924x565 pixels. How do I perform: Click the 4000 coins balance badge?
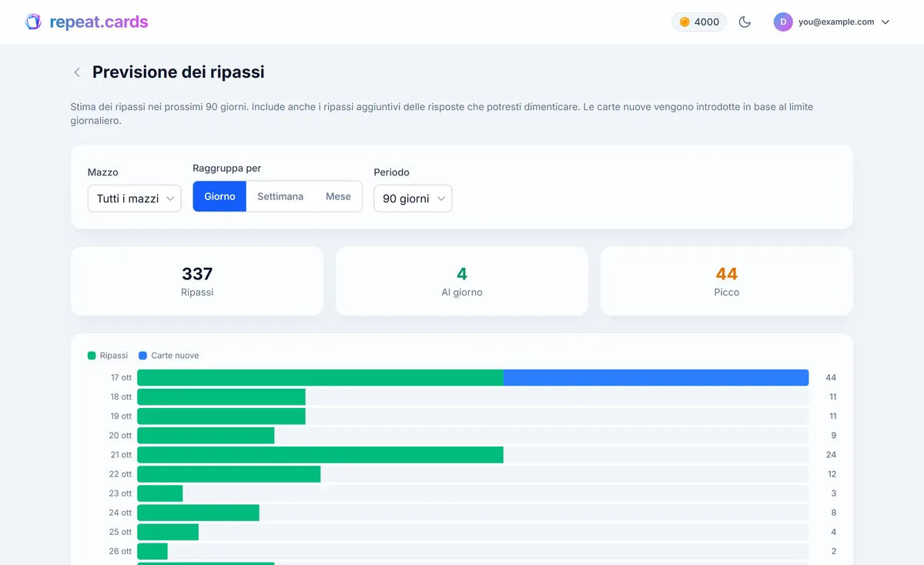[x=699, y=22]
